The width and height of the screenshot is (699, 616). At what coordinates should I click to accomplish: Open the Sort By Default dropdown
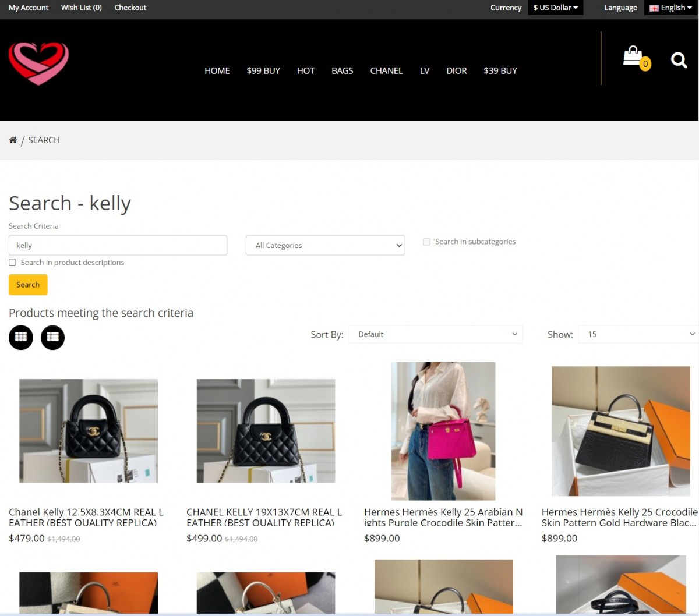(x=436, y=334)
